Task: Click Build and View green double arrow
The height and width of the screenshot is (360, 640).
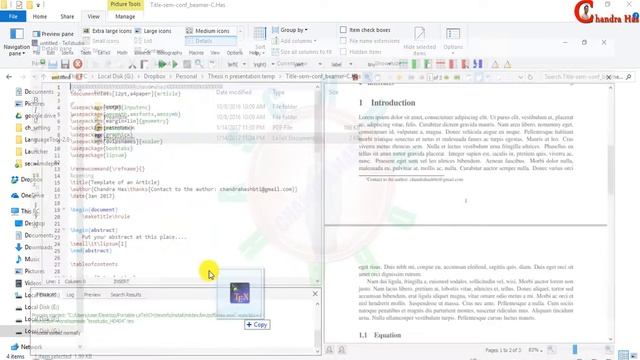Action: click(162, 64)
